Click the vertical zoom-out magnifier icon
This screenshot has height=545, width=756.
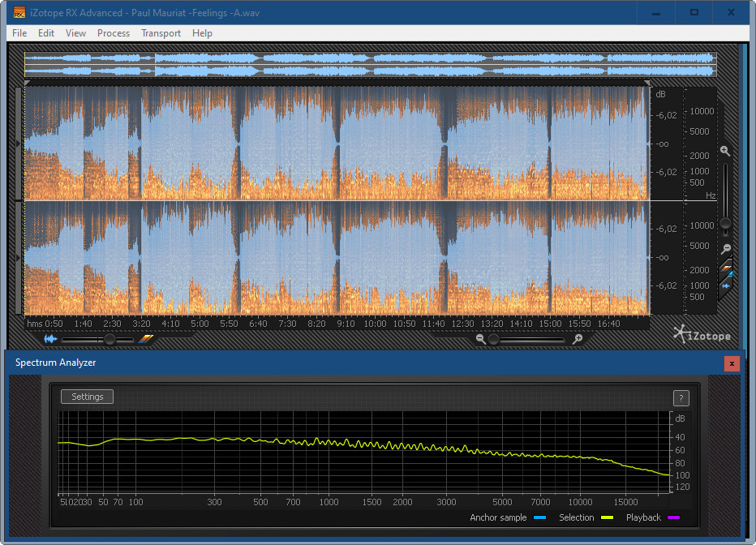pos(726,249)
